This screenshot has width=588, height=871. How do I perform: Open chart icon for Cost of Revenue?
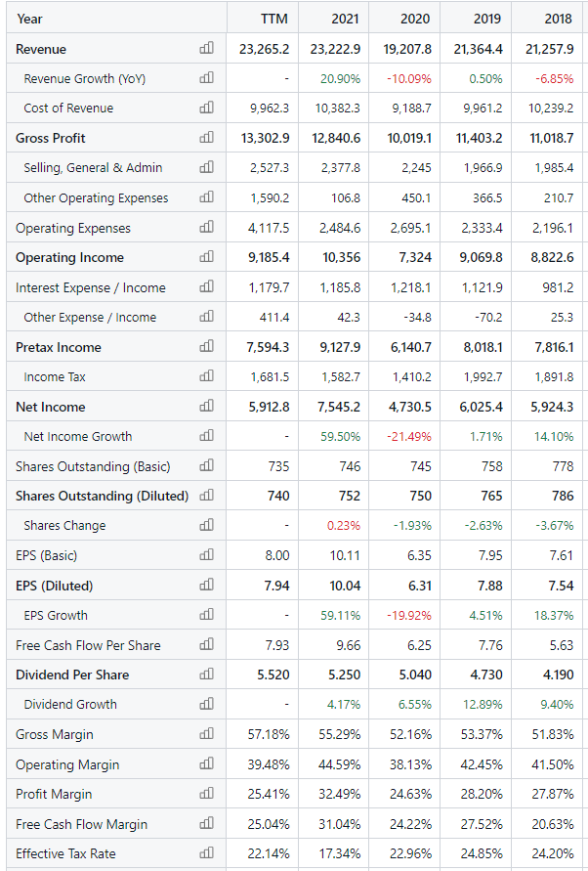(206, 108)
